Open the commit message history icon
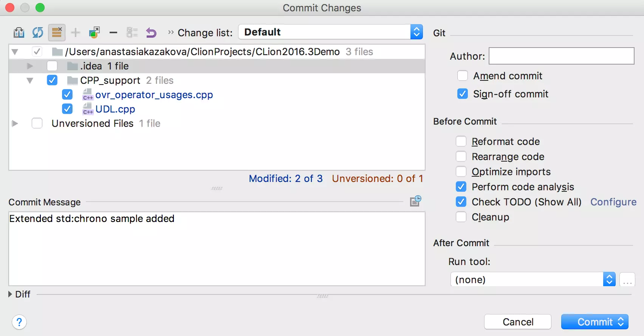Viewport: 644px width, 336px height. pos(415,201)
